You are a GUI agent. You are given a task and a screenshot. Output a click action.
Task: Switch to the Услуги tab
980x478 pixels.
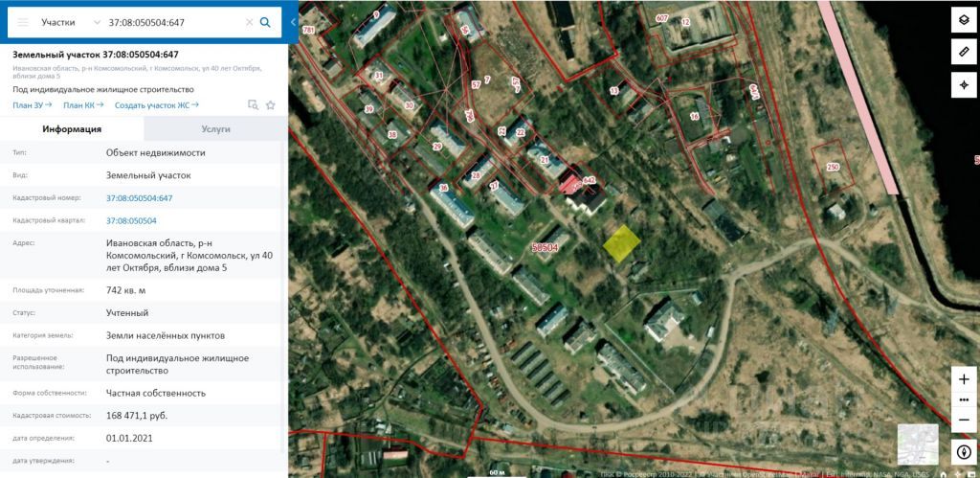[x=215, y=129]
